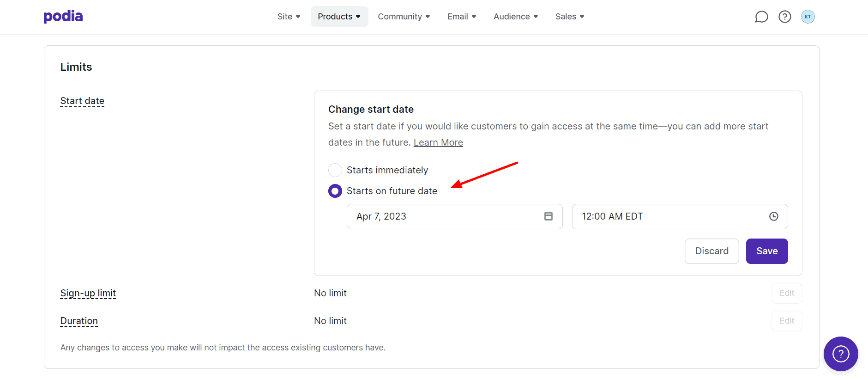Image resolution: width=868 pixels, height=380 pixels.
Task: Save the start date changes
Action: 766,251
